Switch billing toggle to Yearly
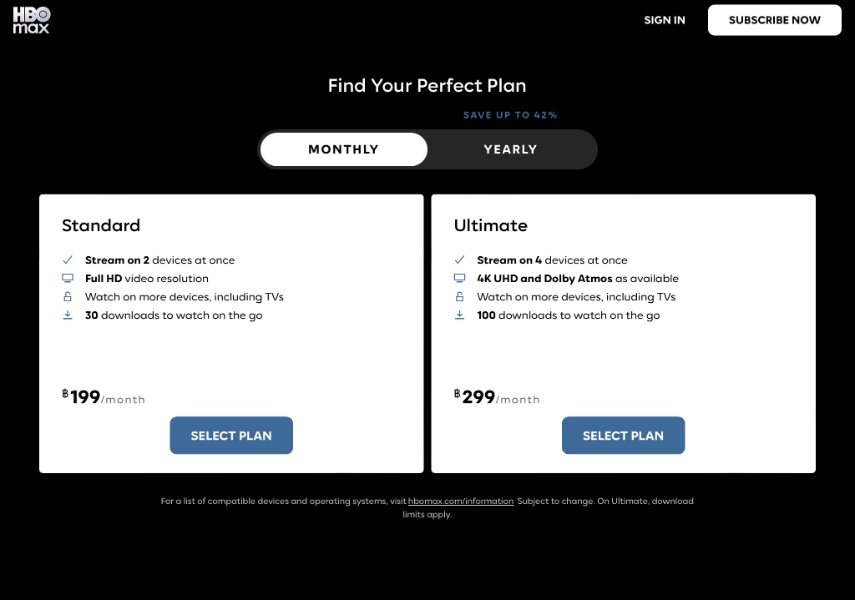The height and width of the screenshot is (600, 855). pyautogui.click(x=510, y=149)
